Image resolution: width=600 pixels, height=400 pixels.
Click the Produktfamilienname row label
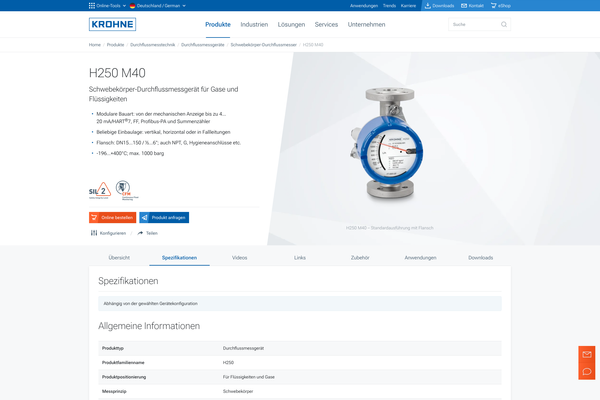pyautogui.click(x=123, y=362)
